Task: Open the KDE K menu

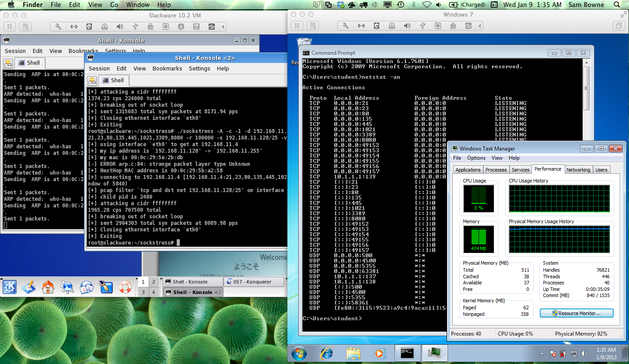Action: (10, 287)
